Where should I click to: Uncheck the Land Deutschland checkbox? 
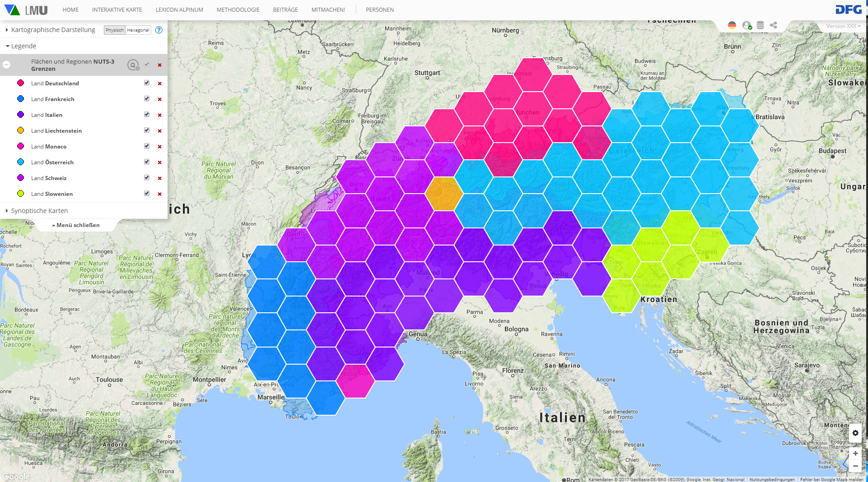point(147,83)
